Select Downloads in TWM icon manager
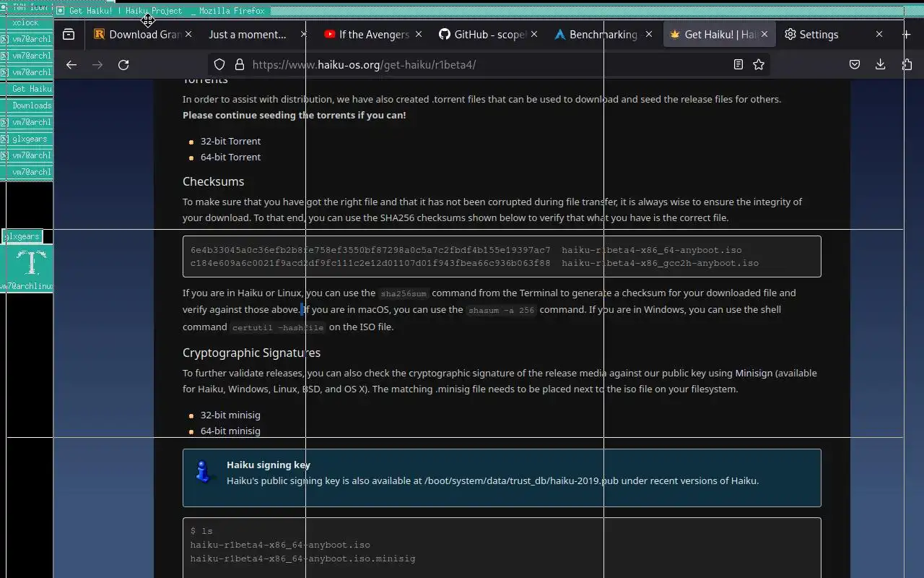This screenshot has height=578, width=924. coord(27,105)
